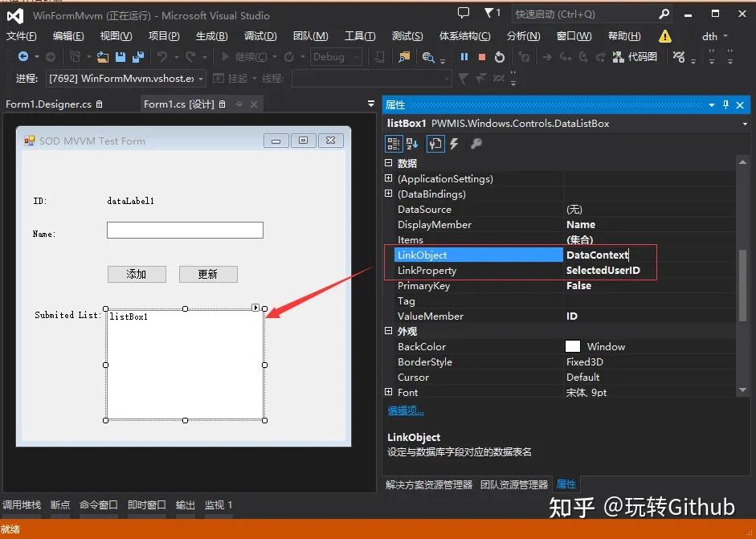Expand the (DataBindings) property
The height and width of the screenshot is (539, 756).
[389, 194]
